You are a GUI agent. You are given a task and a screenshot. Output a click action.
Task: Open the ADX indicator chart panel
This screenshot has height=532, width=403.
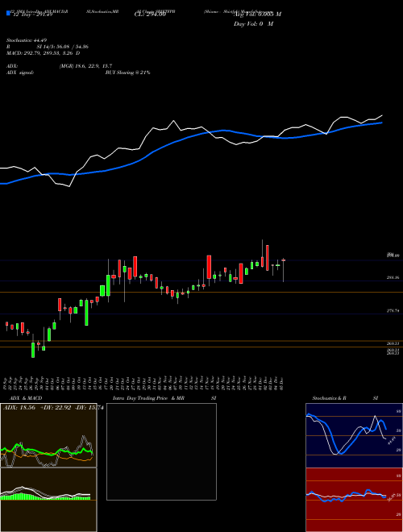(x=48, y=435)
